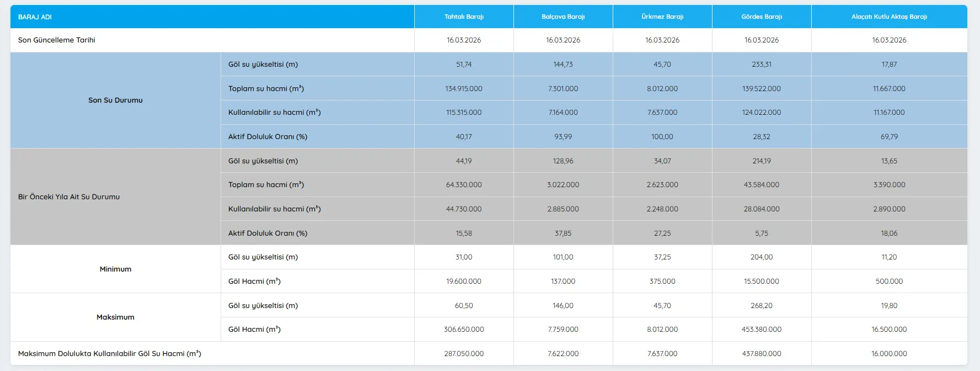Click the BARAJ ADI column header
The width and height of the screenshot is (980, 371).
click(35, 17)
